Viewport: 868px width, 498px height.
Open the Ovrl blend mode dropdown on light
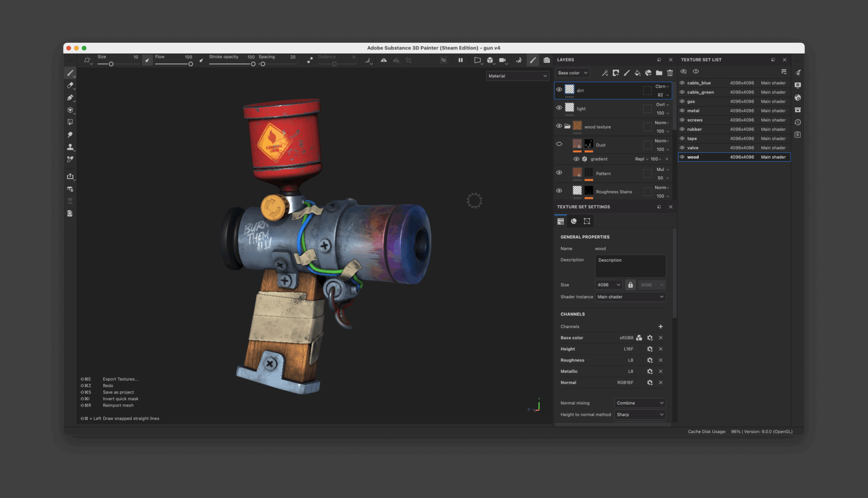point(662,105)
